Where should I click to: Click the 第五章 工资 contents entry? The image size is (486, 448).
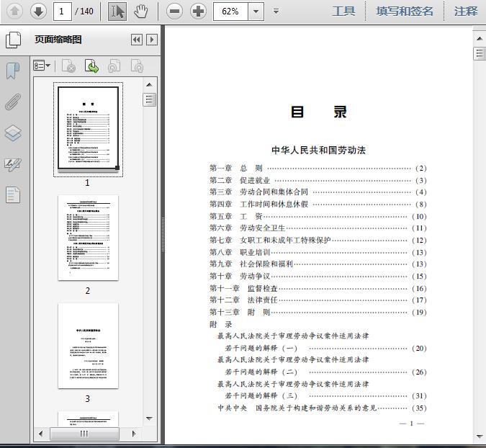318,216
